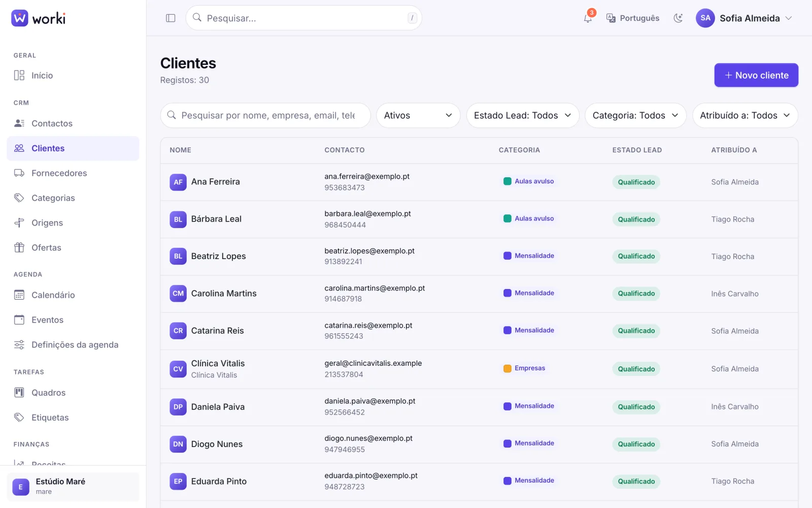Expand the Categoria filter dropdown

pyautogui.click(x=635, y=115)
